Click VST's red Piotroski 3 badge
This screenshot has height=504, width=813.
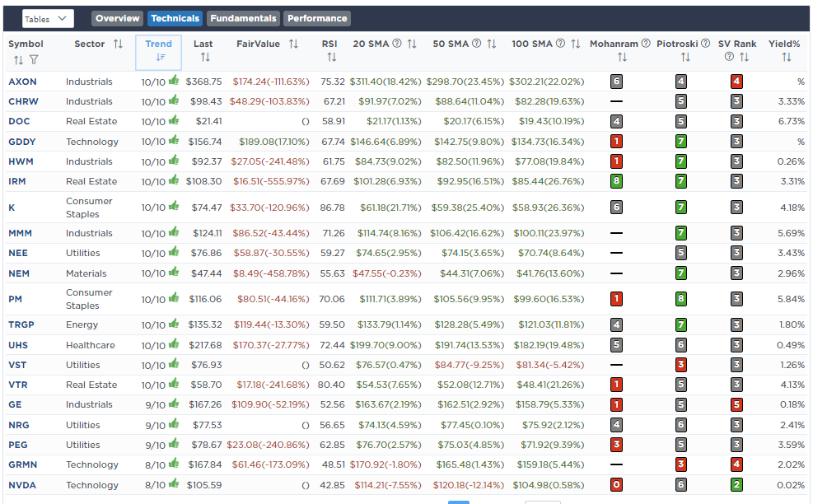[680, 365]
